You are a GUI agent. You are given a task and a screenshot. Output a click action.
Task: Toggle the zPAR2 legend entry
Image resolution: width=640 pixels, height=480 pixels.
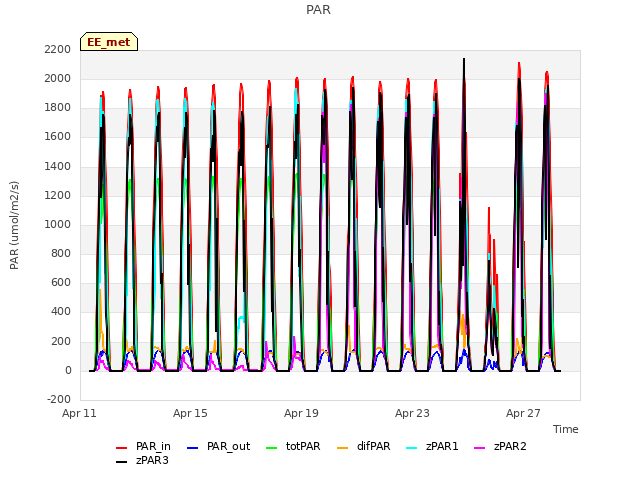click(x=500, y=447)
